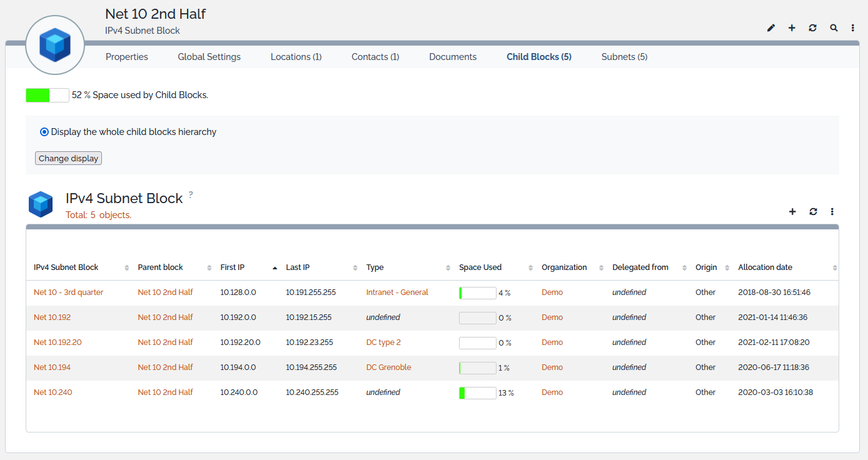
Task: Click the top header plus icon
Action: pyautogui.click(x=792, y=28)
